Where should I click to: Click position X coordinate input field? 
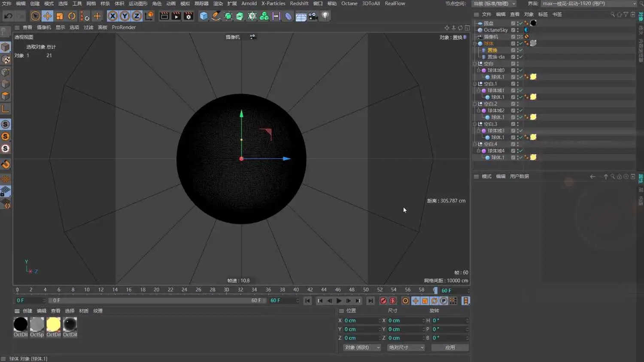pyautogui.click(x=362, y=321)
